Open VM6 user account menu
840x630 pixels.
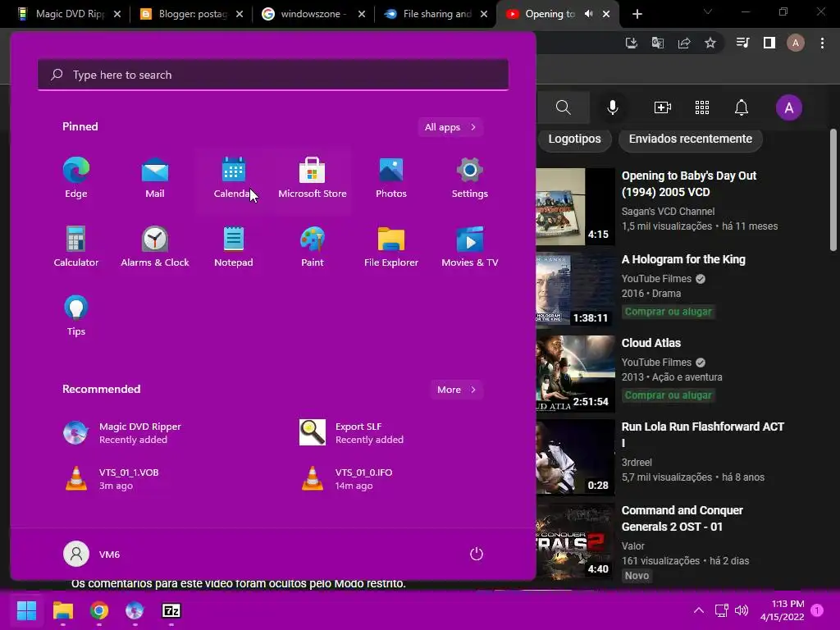click(x=92, y=554)
